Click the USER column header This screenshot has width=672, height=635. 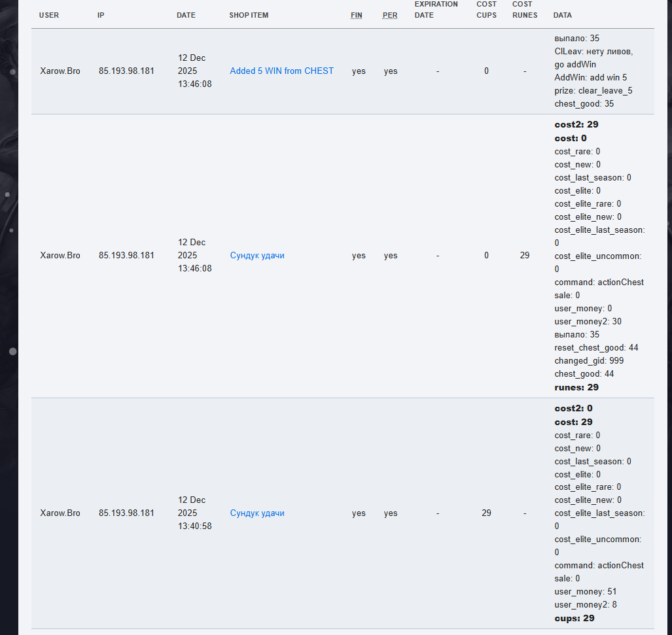[49, 15]
